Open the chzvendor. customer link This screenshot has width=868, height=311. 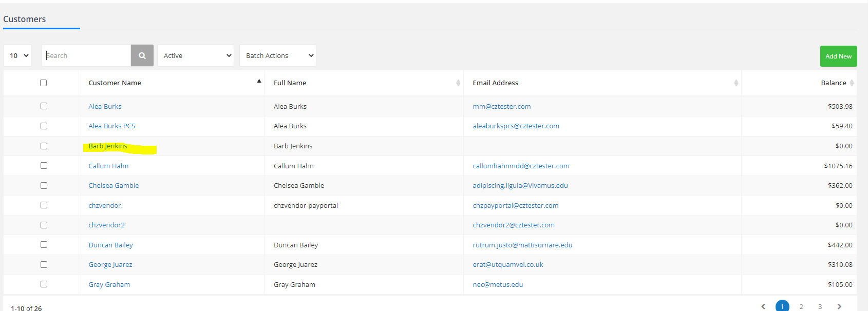point(105,205)
